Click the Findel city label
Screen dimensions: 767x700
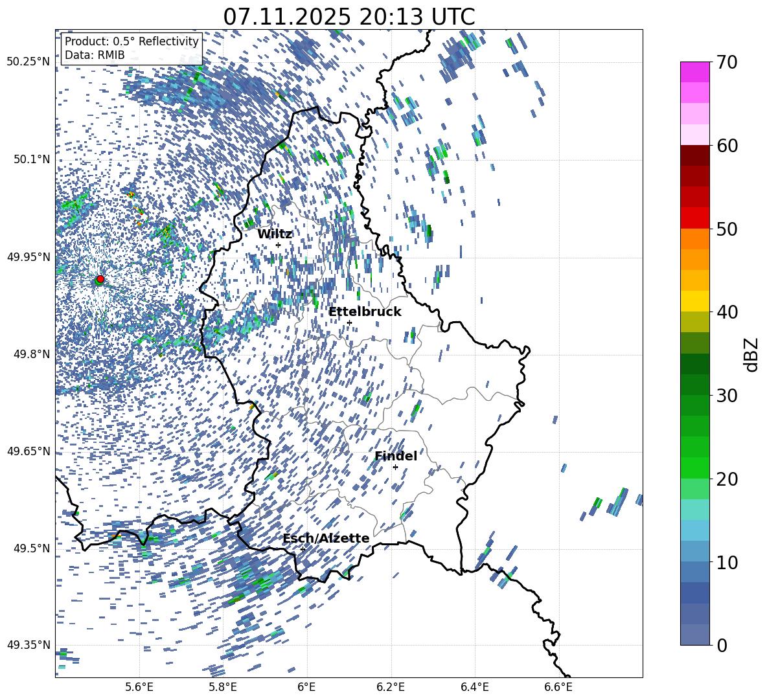click(x=396, y=456)
